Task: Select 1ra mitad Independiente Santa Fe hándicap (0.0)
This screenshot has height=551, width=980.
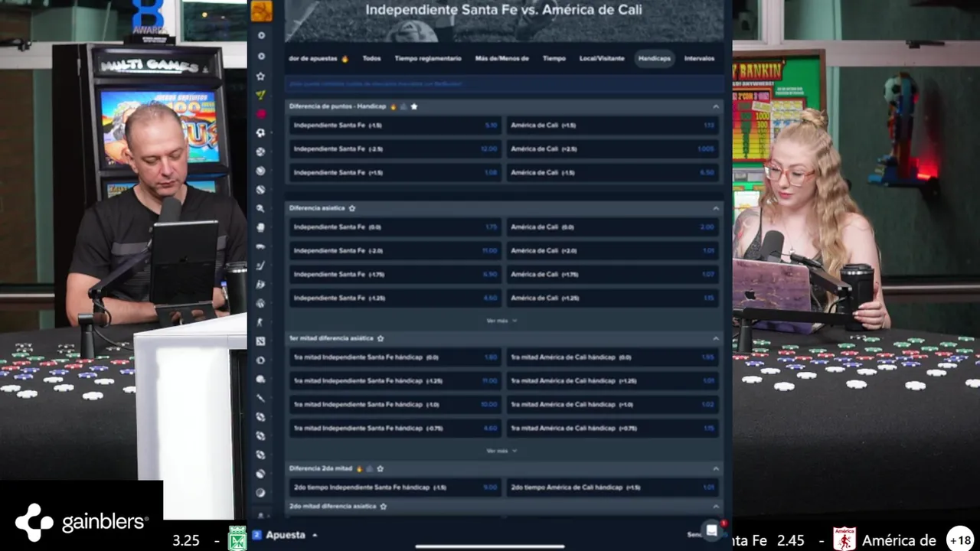Action: [395, 357]
